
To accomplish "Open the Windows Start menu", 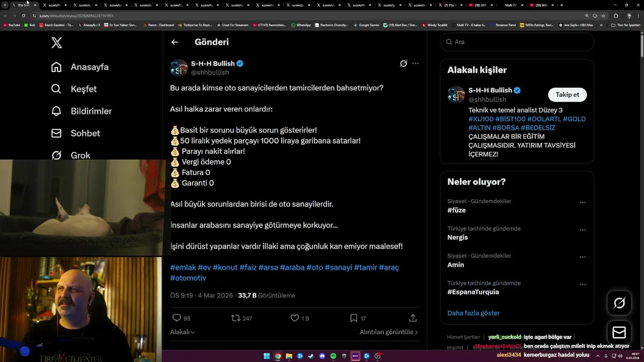I will tap(267, 356).
